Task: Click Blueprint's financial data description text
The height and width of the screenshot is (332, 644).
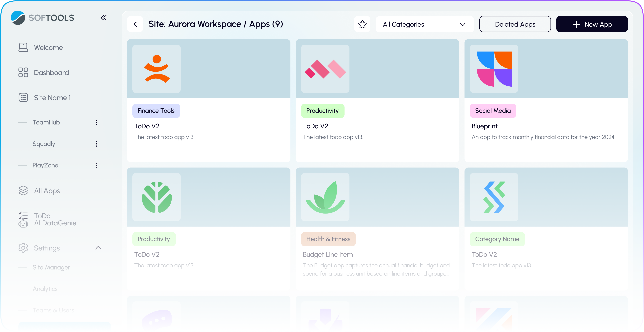Action: pos(543,137)
